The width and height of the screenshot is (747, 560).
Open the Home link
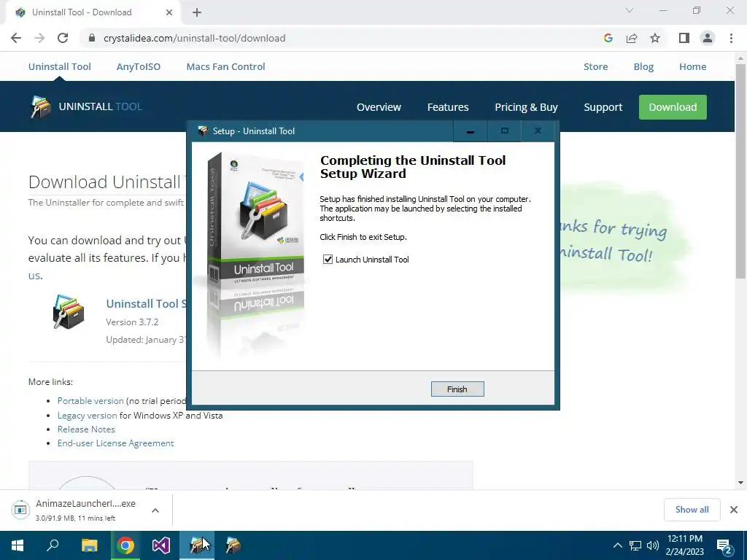(693, 66)
